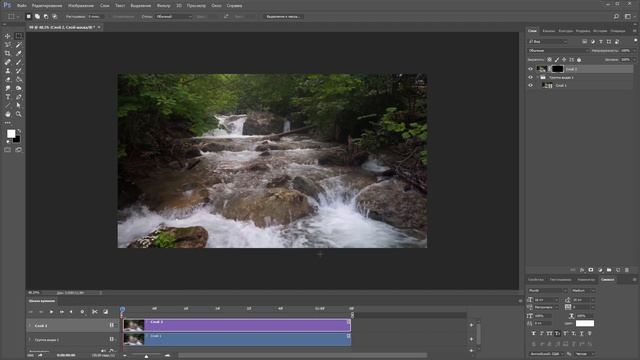This screenshot has width=640, height=360.
Task: Toggle lock transparent pixels icon
Action: pyautogui.click(x=549, y=60)
